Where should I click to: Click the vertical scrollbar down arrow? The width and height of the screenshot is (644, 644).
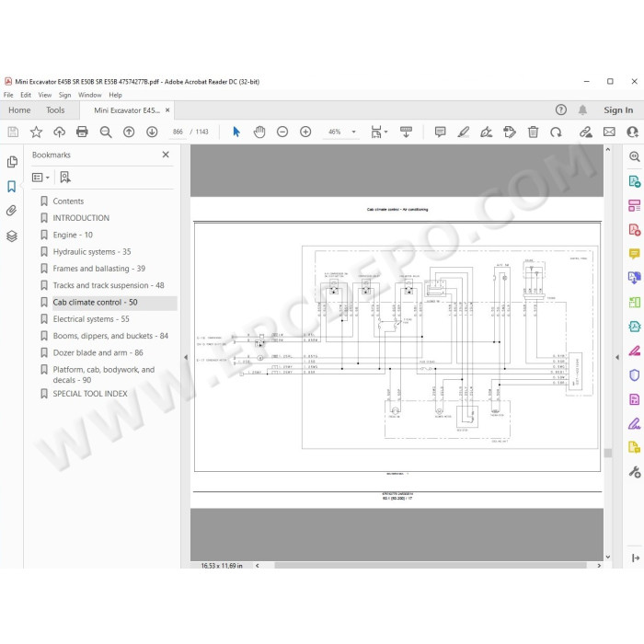608,557
